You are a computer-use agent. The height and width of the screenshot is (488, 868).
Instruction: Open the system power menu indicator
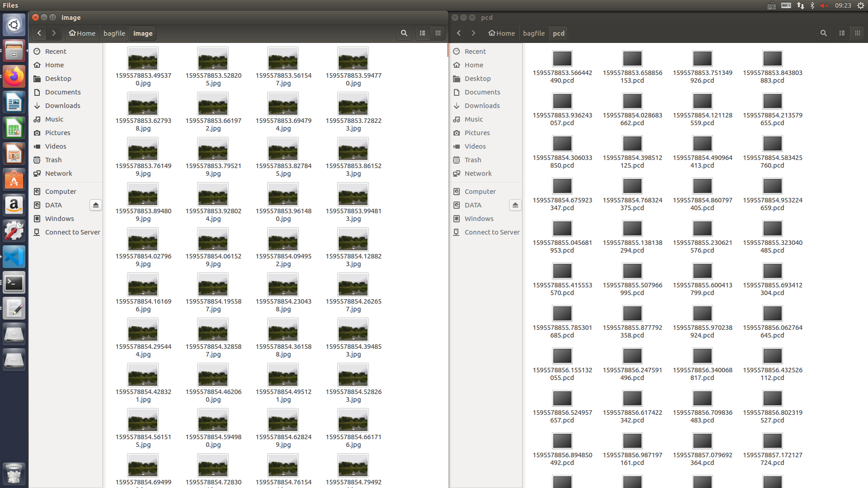860,5
